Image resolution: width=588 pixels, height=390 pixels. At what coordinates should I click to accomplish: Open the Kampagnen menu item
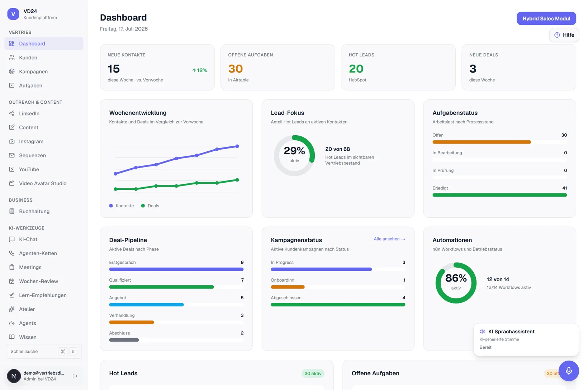point(44,71)
